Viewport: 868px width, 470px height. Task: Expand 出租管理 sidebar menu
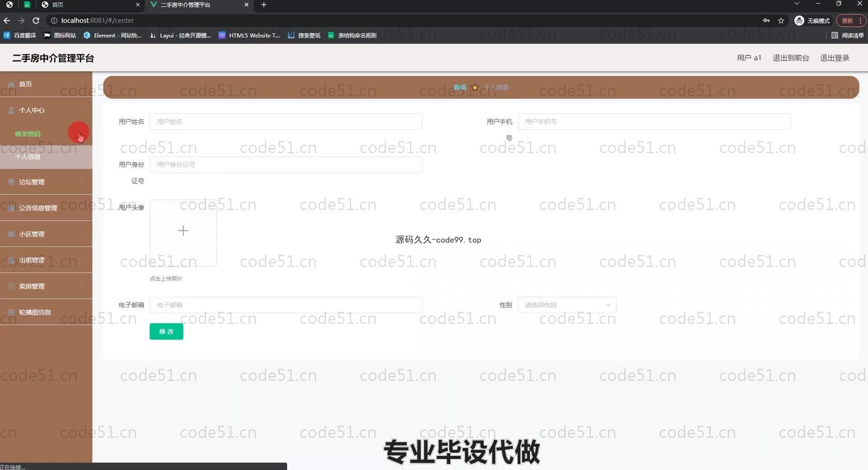46,260
